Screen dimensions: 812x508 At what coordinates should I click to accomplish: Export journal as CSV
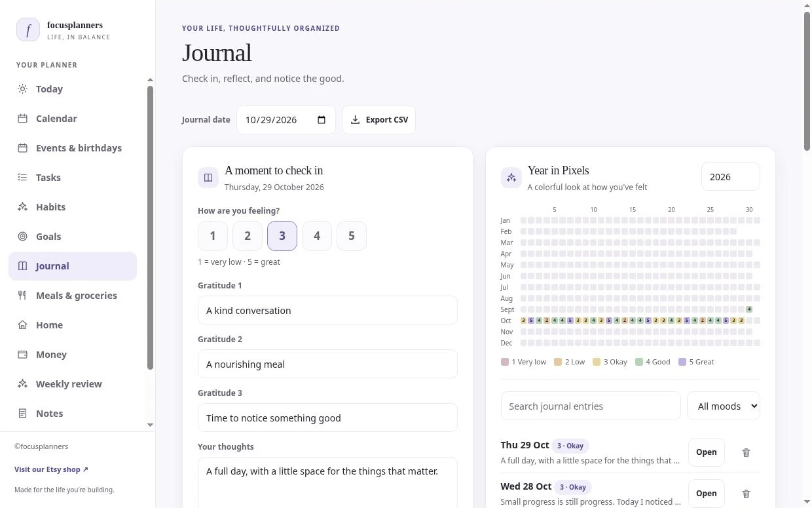(x=378, y=120)
